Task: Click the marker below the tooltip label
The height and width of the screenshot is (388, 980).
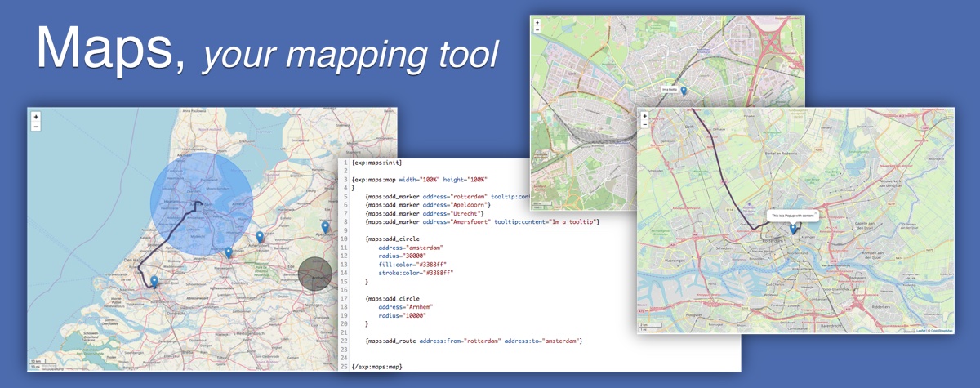Action: coord(684,92)
